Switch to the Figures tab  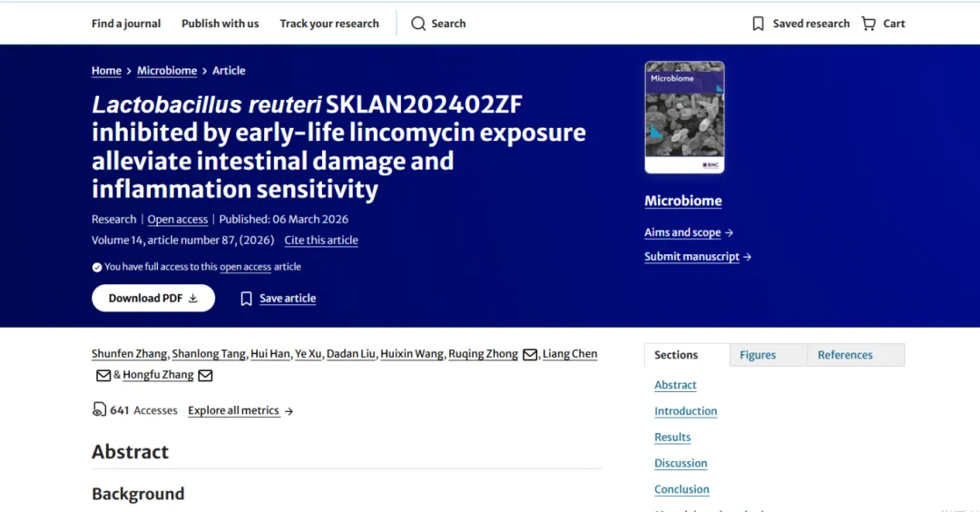coord(769,354)
